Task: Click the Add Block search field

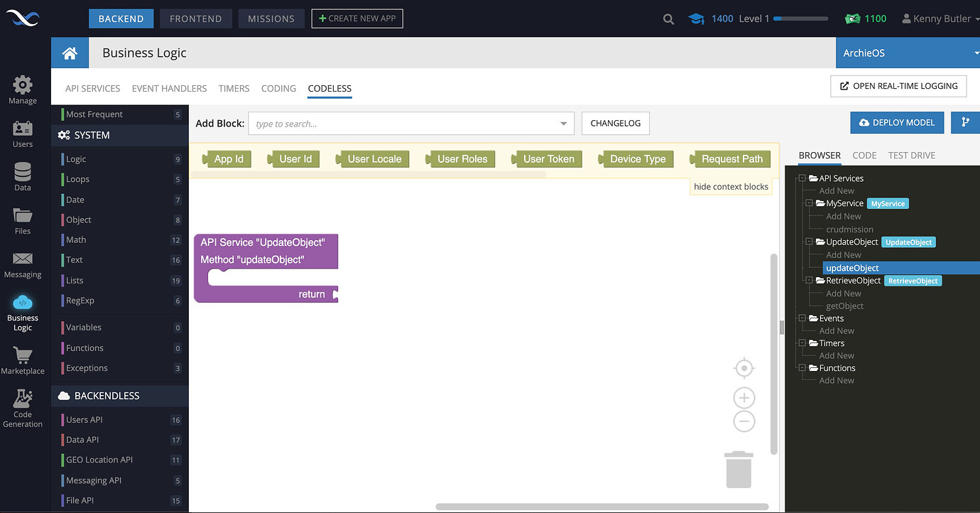Action: click(410, 124)
